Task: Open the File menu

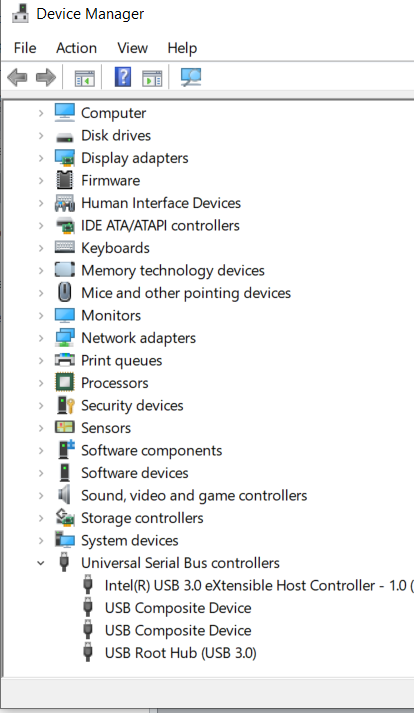Action: [25, 48]
